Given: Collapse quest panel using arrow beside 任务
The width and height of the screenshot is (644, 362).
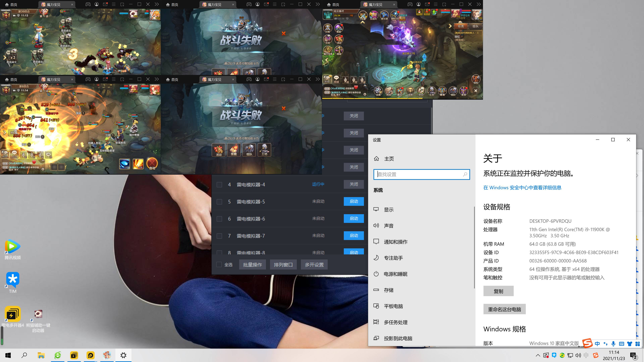Looking at the screenshot, I should pos(450,26).
